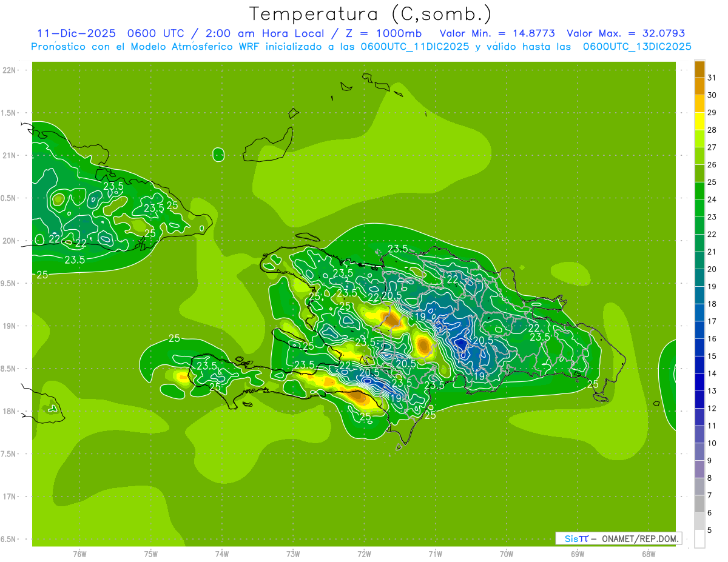
Task: Select the "71W" longitude axis label
Action: point(435,554)
